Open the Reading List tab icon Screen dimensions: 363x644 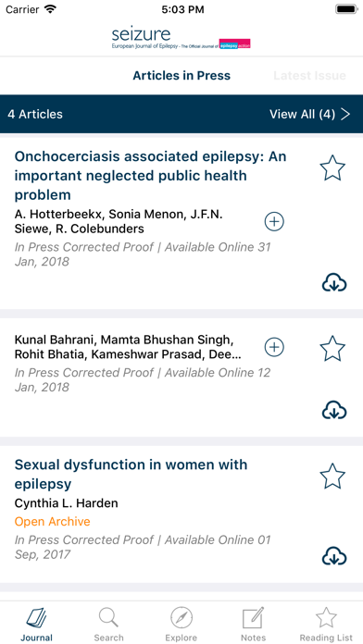click(x=326, y=617)
